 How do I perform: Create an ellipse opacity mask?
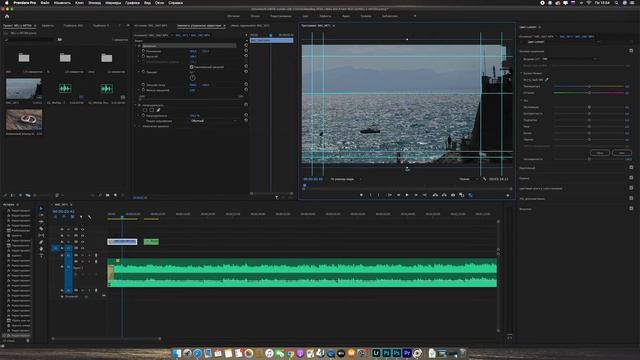145,110
